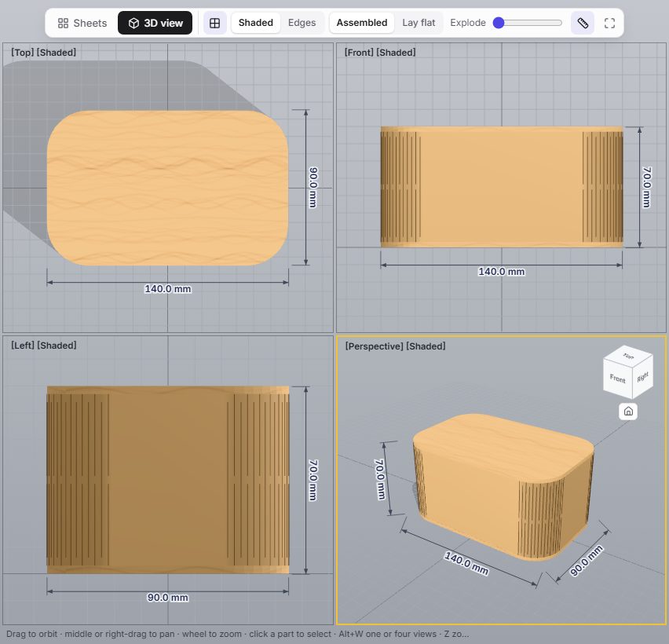Viewport: 669px width, 644px height.
Task: Click the 90.0 mm dimension in Perspective view
Action: (587, 561)
